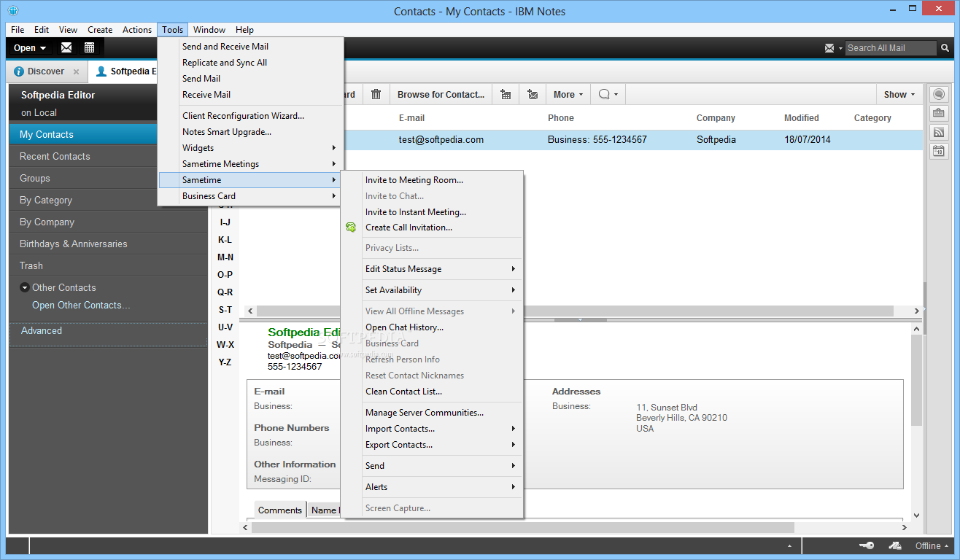
Task: Open the Widgets submenu
Action: coord(250,148)
